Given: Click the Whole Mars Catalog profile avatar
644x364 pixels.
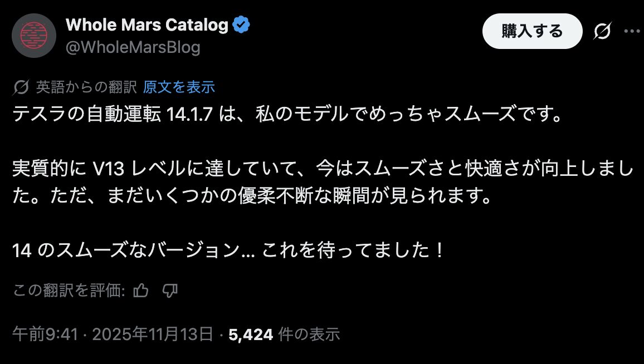Looking at the screenshot, I should (34, 36).
